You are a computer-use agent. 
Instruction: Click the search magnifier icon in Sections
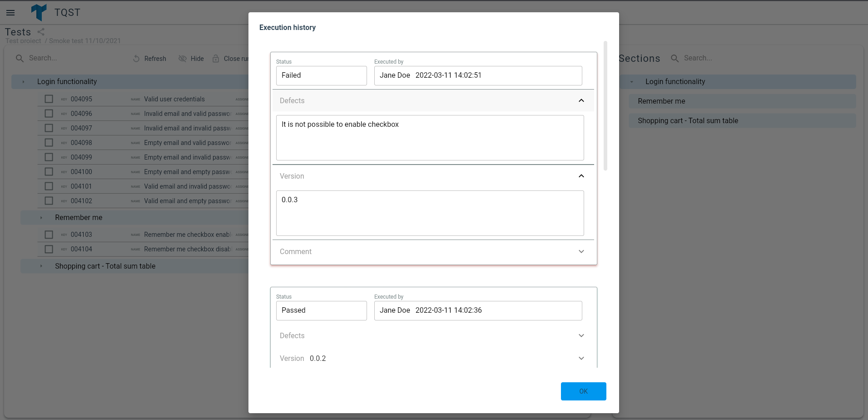pyautogui.click(x=675, y=58)
